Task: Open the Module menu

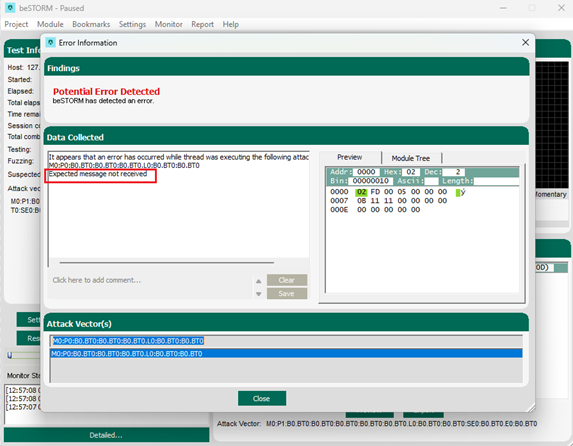Action: point(50,24)
